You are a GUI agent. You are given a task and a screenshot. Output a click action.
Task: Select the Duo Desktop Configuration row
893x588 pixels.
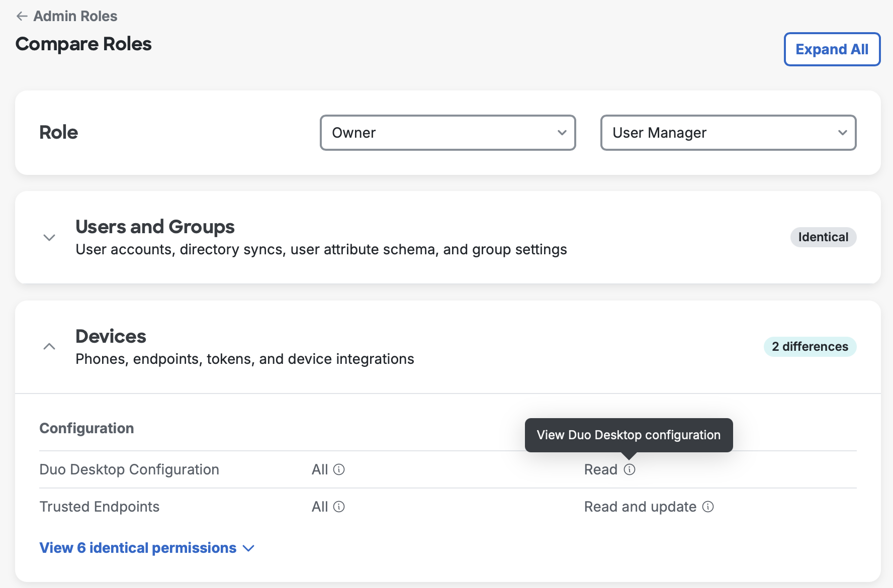(129, 469)
